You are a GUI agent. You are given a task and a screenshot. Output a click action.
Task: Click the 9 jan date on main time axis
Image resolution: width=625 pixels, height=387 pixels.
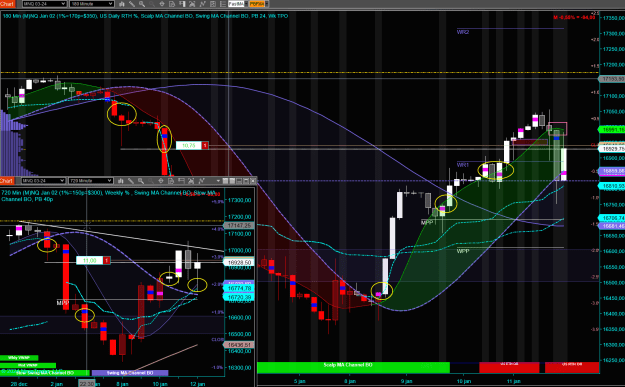[x=407, y=381]
